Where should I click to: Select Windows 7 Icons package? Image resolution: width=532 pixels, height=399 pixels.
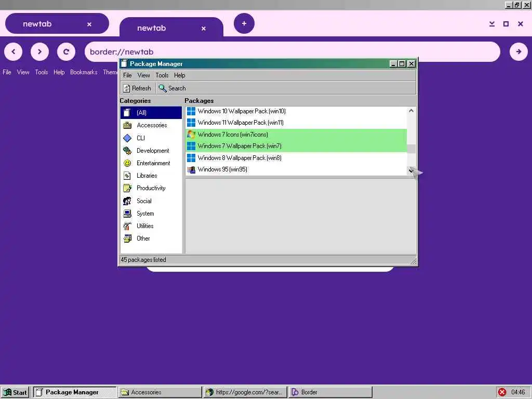click(296, 135)
